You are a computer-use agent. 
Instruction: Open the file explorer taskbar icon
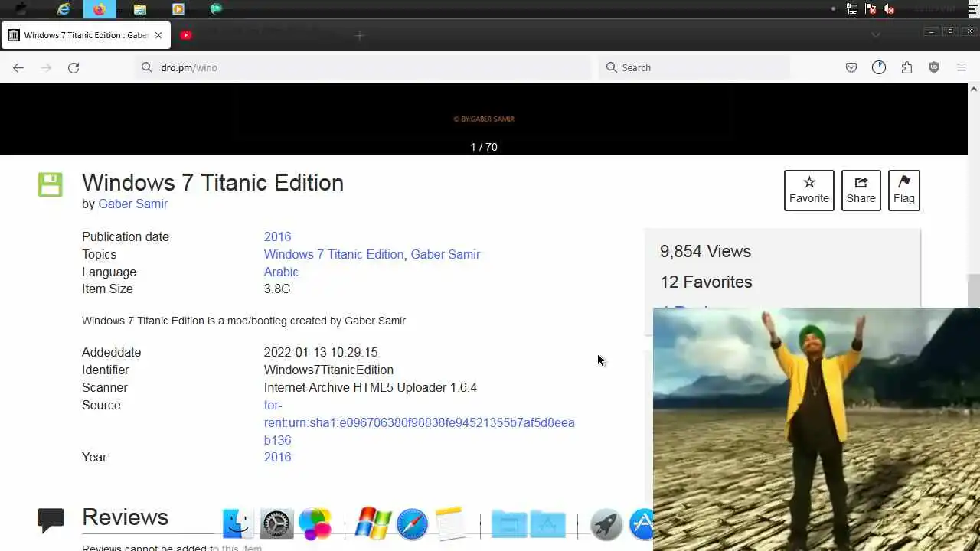click(x=139, y=9)
